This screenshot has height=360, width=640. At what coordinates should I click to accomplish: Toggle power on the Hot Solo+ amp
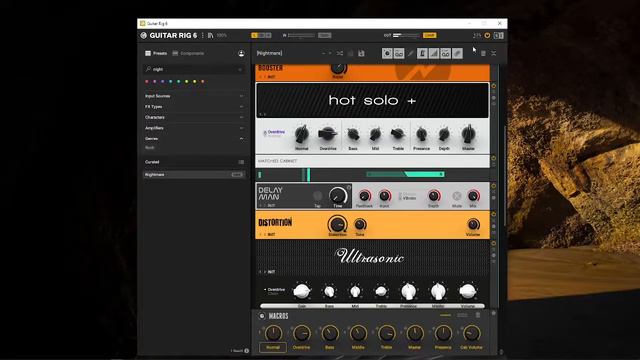pyautogui.click(x=493, y=86)
